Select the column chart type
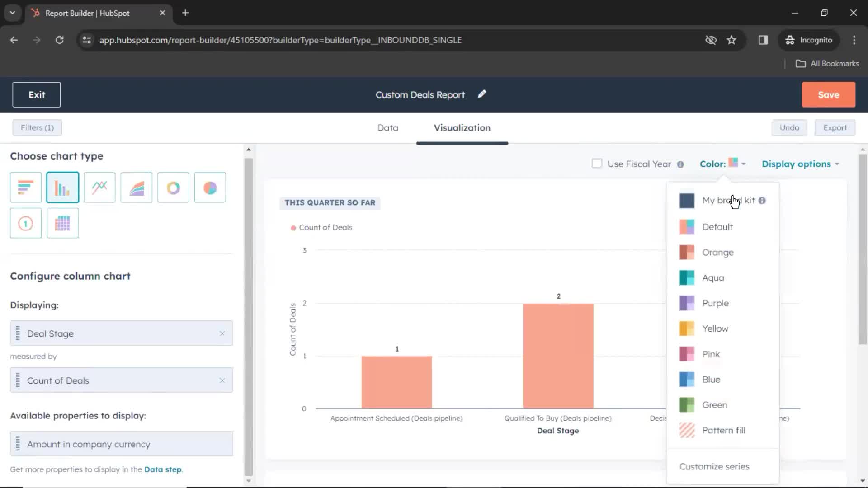868x488 pixels. pos(62,188)
